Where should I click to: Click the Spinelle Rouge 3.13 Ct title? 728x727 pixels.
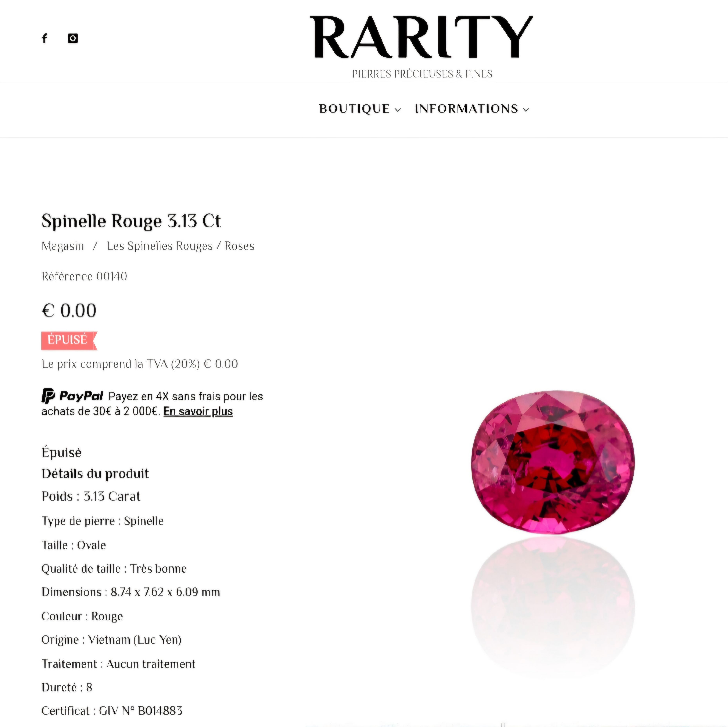tap(131, 221)
